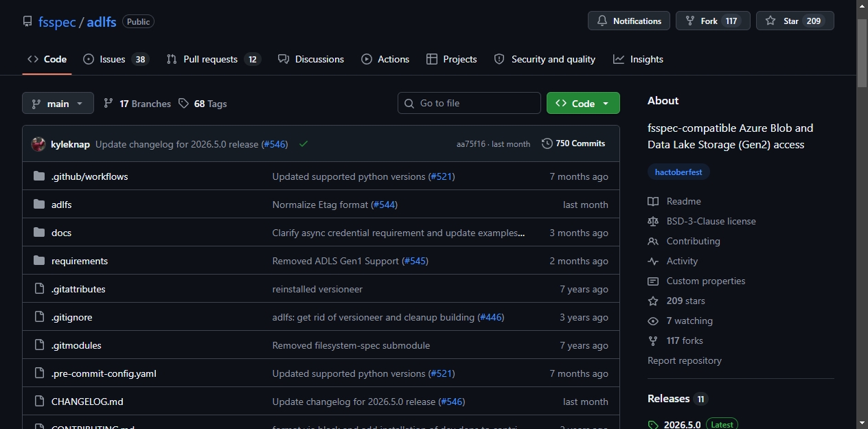
Task: Open the Report repository link
Action: pos(685,360)
